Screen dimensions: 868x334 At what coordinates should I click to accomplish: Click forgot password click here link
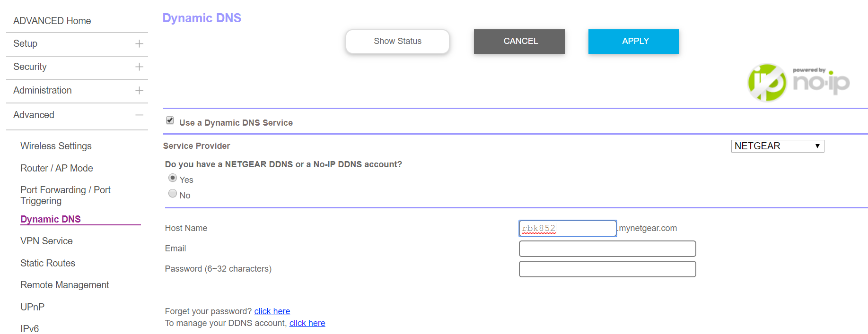[272, 311]
